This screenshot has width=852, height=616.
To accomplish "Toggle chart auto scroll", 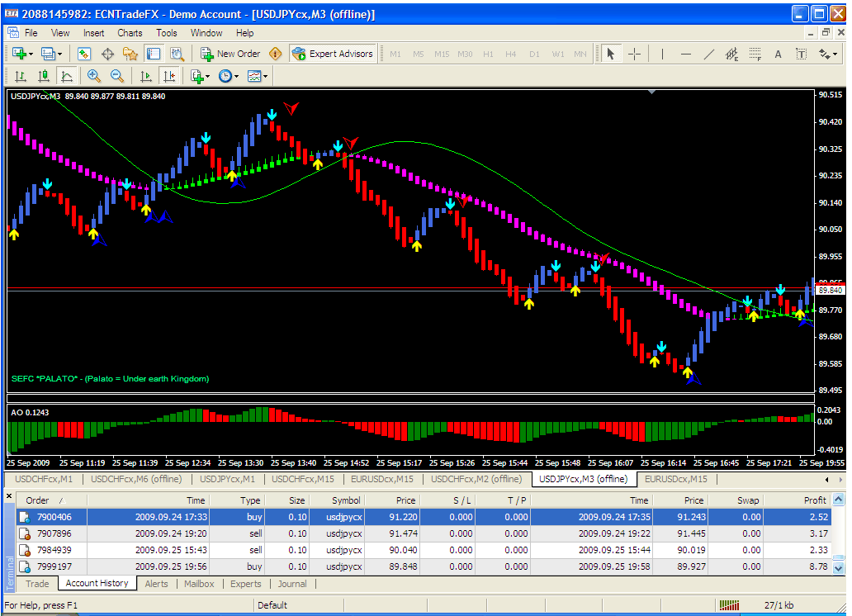I will coord(145,76).
